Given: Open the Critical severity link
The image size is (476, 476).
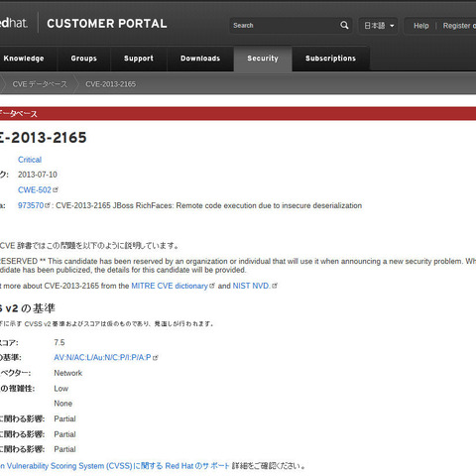Looking at the screenshot, I should [x=30, y=160].
